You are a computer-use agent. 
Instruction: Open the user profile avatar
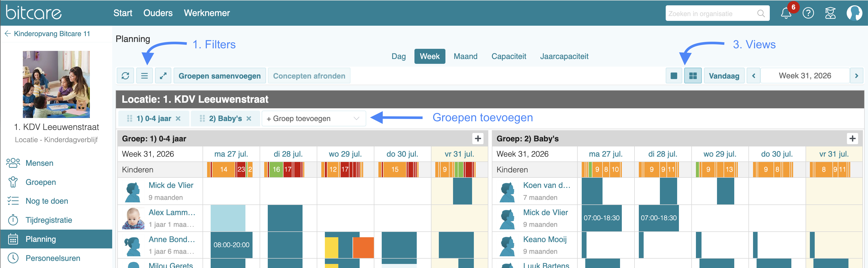(854, 13)
